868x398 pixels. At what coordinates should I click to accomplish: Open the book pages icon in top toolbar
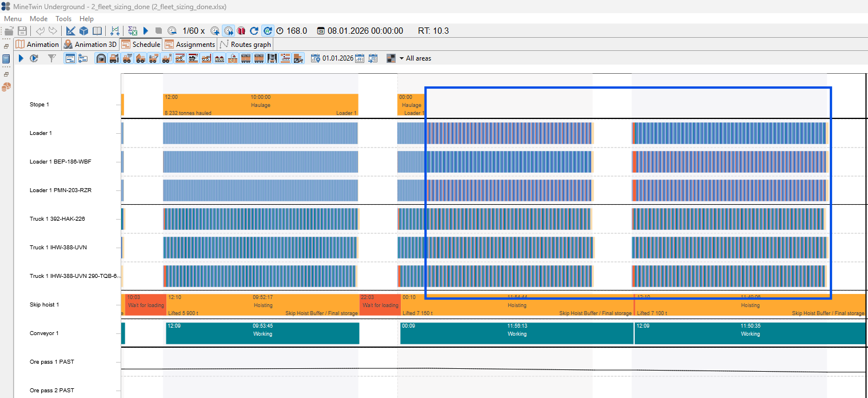tap(97, 31)
